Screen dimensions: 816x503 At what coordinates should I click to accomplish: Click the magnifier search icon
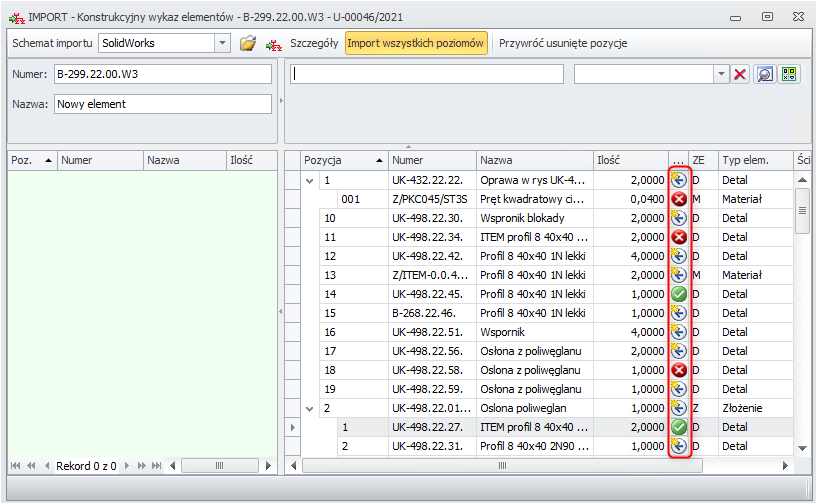765,75
